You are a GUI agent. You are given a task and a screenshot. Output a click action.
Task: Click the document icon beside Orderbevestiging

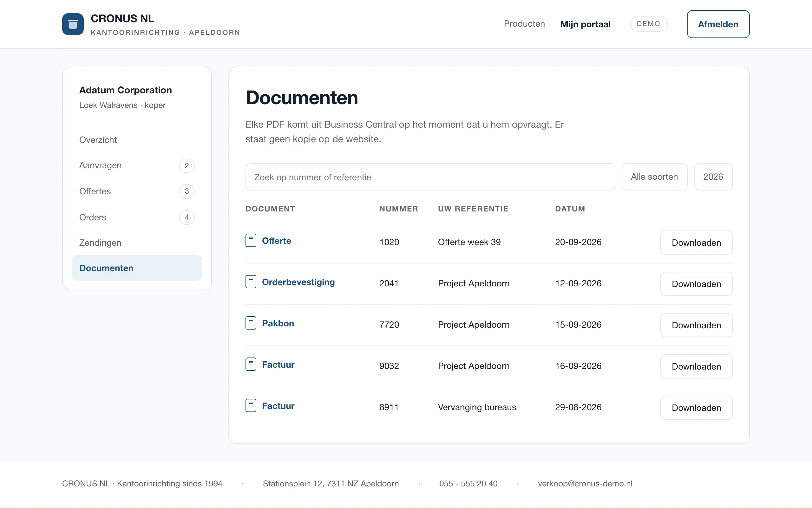(x=251, y=282)
